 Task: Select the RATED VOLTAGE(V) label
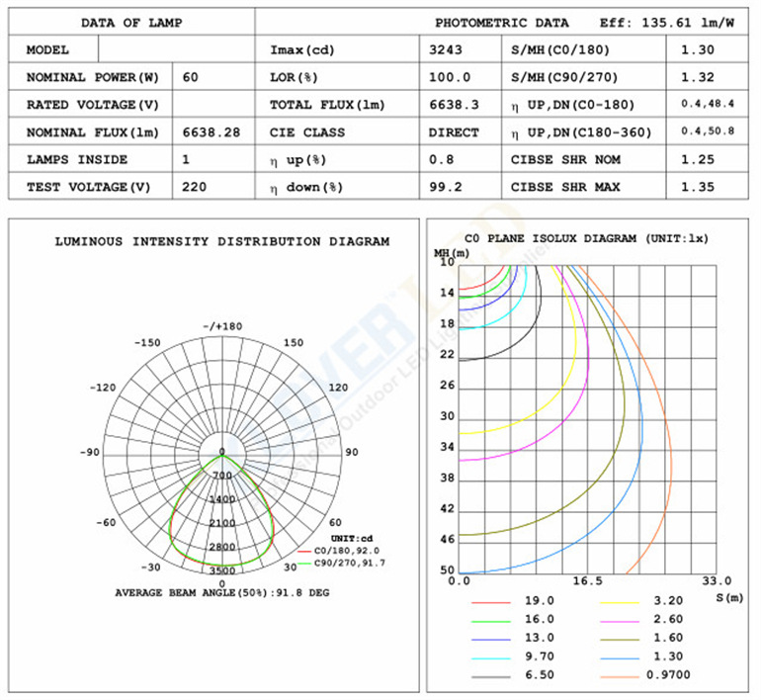click(92, 105)
